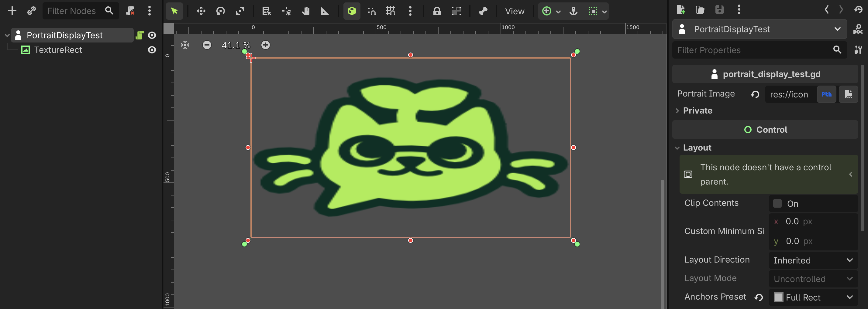Viewport: 868px width, 309px height.
Task: Select the Pan Mode hand tool
Action: [x=306, y=11]
